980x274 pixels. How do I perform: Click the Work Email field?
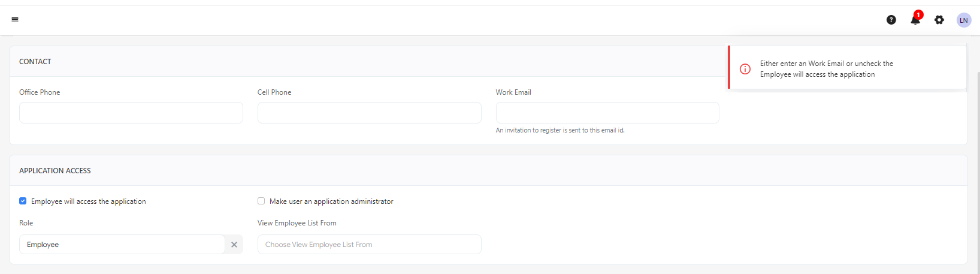click(607, 113)
